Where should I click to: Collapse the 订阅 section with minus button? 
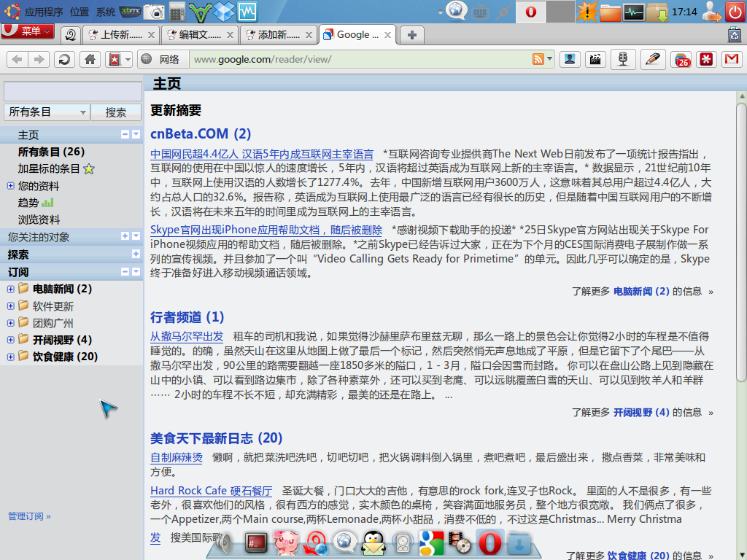coord(125,272)
